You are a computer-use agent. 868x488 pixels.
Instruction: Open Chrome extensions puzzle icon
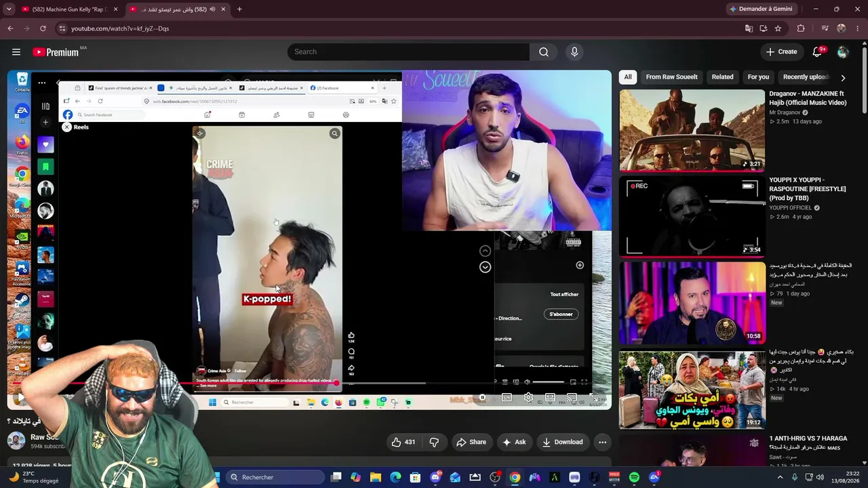[801, 28]
